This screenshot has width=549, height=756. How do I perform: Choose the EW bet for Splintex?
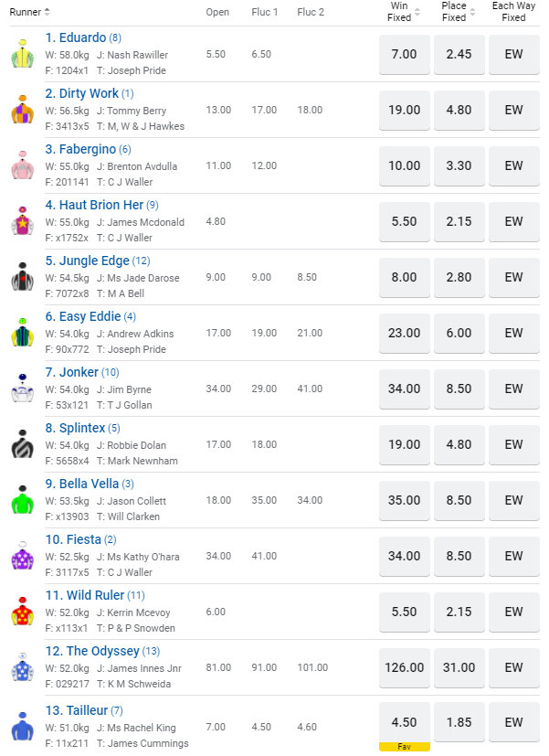[513, 445]
